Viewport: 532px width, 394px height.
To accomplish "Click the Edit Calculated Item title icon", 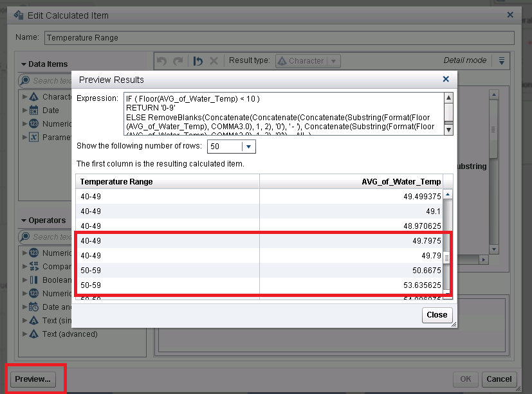I will (18, 15).
